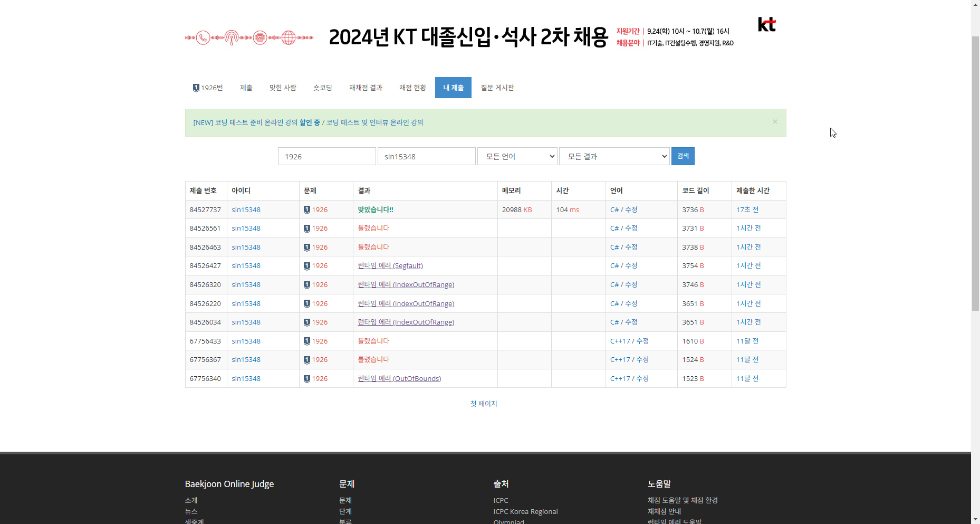Open IndexOutOfRange error link for submission 84526220
This screenshot has width=980, height=524.
point(406,303)
